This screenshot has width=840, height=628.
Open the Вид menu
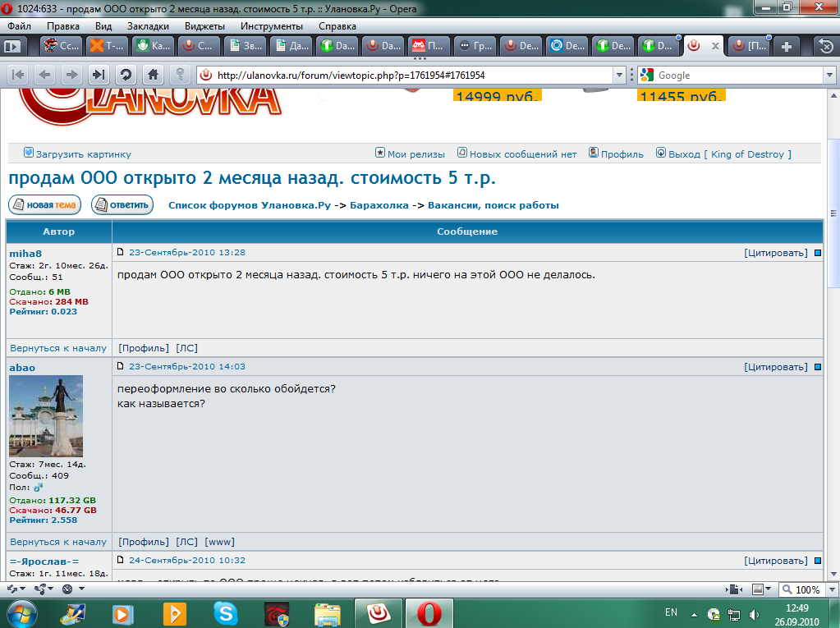(x=103, y=26)
